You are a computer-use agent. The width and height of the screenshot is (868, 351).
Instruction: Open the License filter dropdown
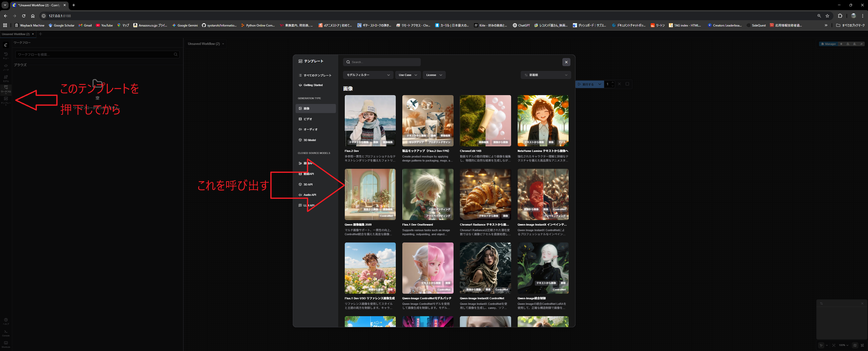pos(434,75)
